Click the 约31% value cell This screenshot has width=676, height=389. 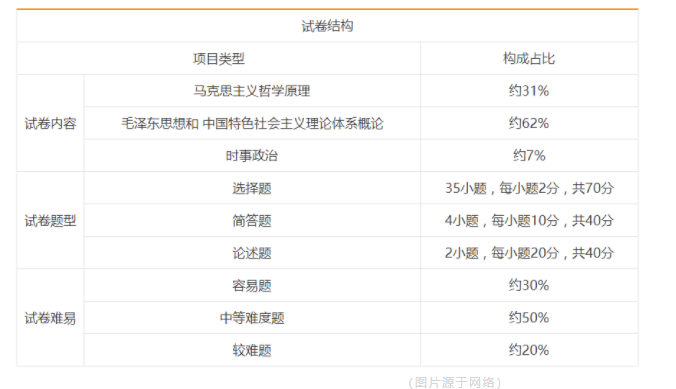529,91
